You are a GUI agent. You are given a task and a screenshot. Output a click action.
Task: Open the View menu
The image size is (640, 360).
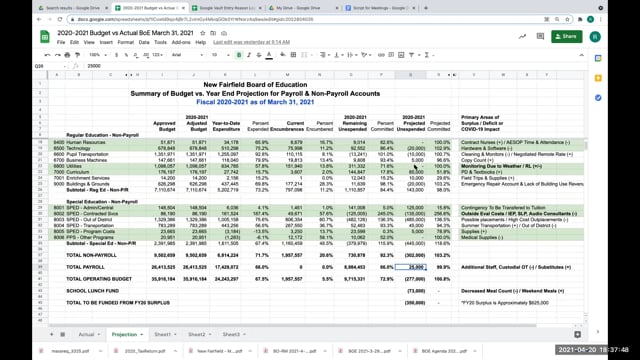pyautogui.click(x=89, y=42)
